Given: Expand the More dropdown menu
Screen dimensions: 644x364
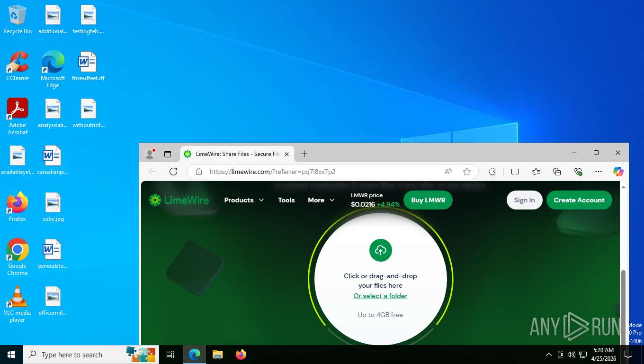Looking at the screenshot, I should (321, 200).
